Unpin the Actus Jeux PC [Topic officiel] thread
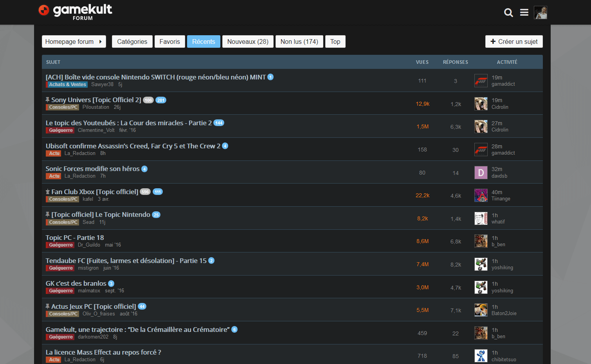 pyautogui.click(x=47, y=306)
